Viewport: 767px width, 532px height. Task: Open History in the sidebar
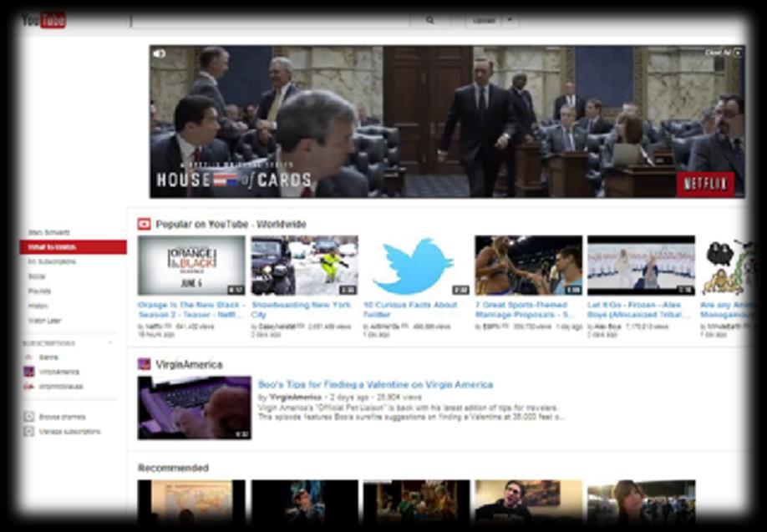38,306
